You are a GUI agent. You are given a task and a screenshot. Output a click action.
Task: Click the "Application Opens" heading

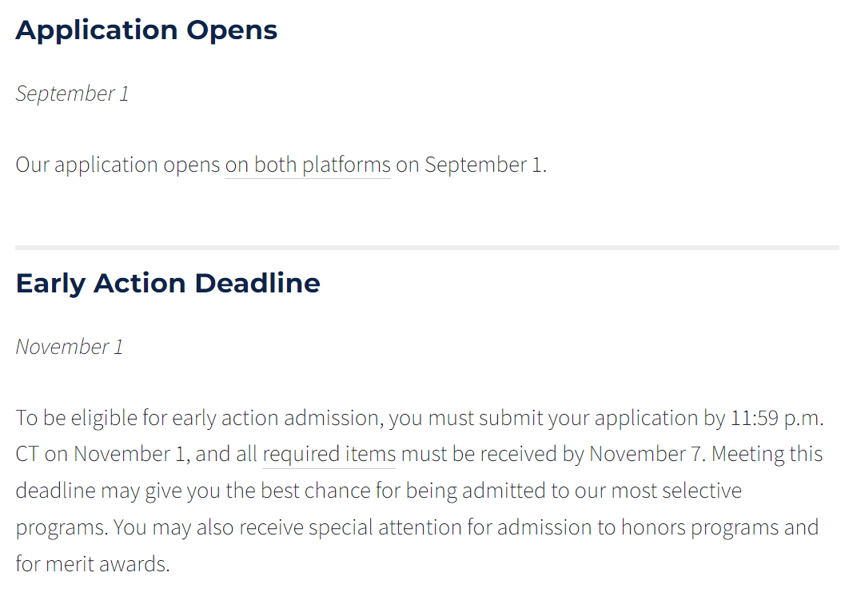(x=146, y=30)
